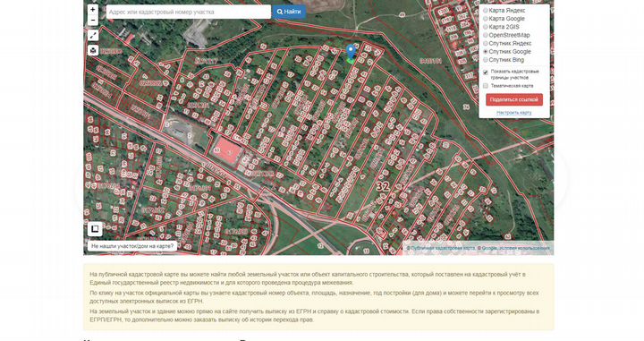Click Не нашли участок/дом на карте? button
644x341 pixels.
(132, 246)
